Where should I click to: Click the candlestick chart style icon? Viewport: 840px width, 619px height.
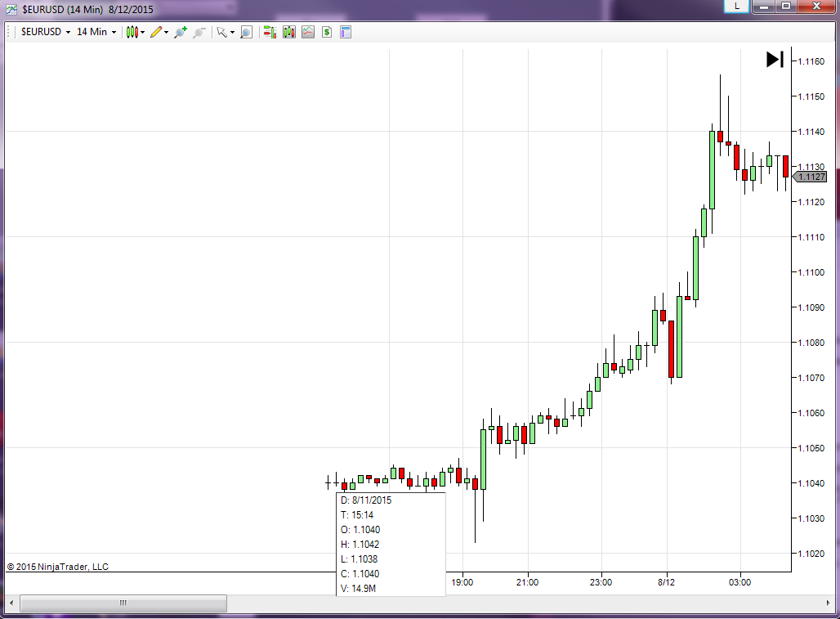tap(132, 32)
